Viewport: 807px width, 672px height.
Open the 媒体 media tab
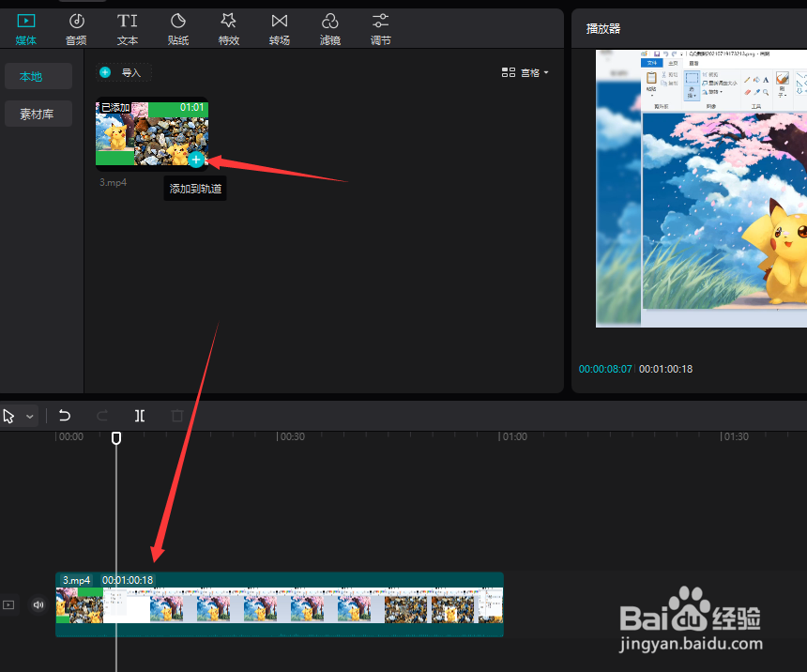click(x=25, y=29)
